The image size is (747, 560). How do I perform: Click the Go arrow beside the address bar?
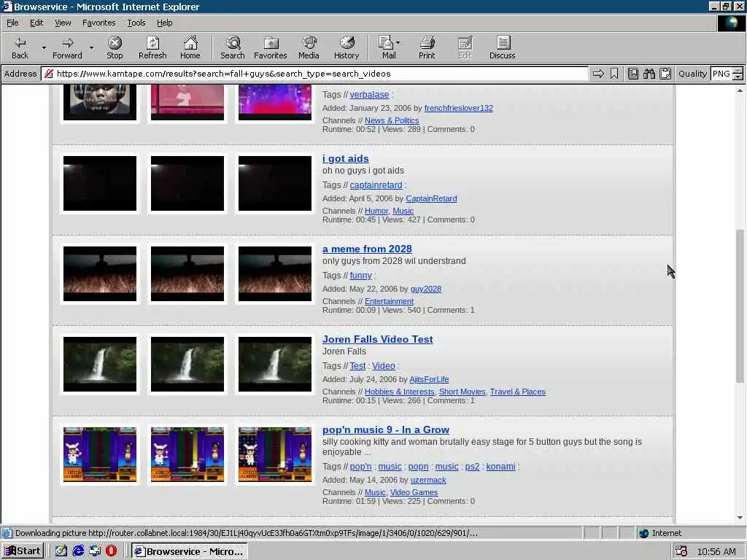point(598,74)
